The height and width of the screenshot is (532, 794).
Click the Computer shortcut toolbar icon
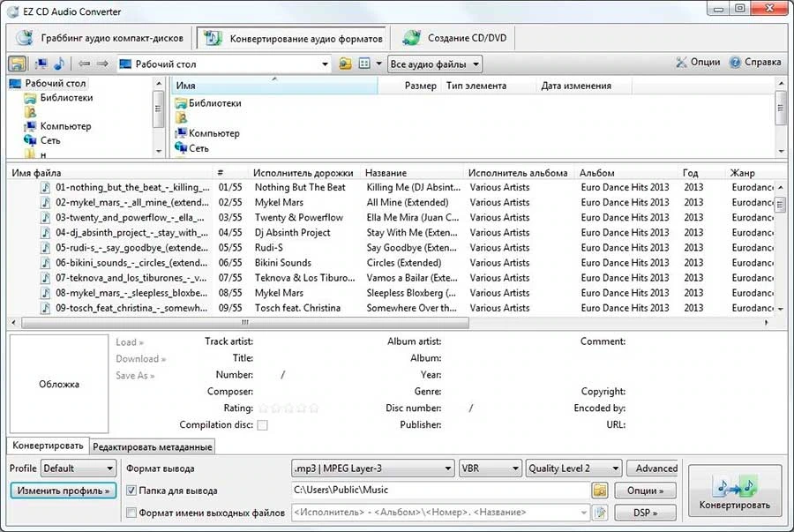point(41,64)
